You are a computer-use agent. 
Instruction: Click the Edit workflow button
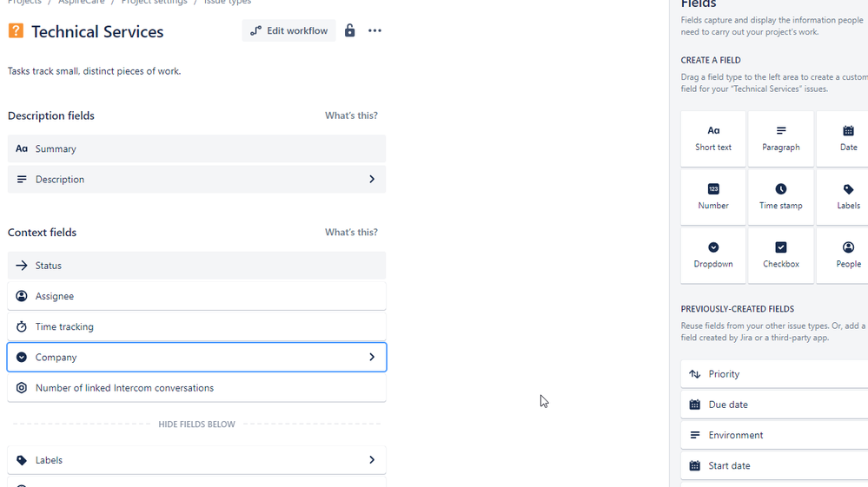tap(289, 31)
